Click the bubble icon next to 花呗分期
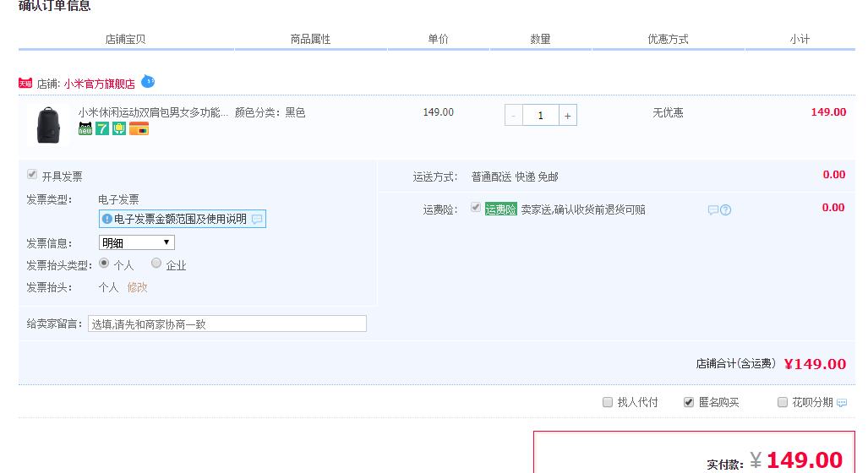Viewport: 868px width, 473px height. [842, 403]
